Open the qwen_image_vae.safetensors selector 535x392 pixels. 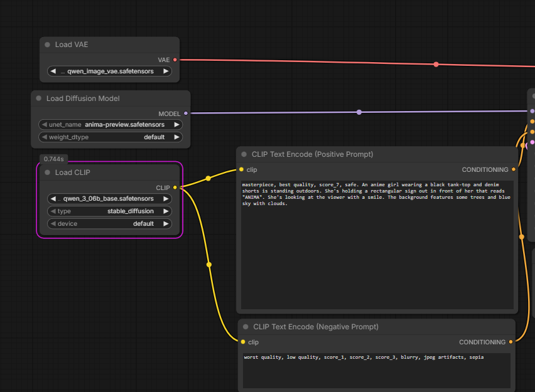pyautogui.click(x=109, y=72)
